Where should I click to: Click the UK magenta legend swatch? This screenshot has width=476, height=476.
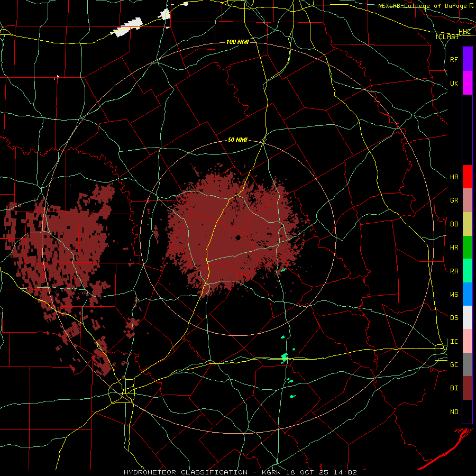(x=467, y=83)
